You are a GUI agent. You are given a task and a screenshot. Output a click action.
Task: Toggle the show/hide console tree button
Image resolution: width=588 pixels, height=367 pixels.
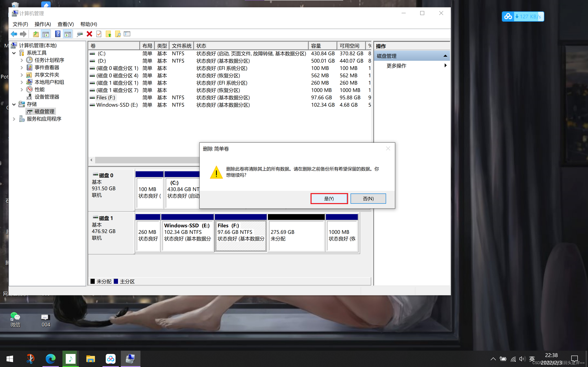click(x=46, y=34)
